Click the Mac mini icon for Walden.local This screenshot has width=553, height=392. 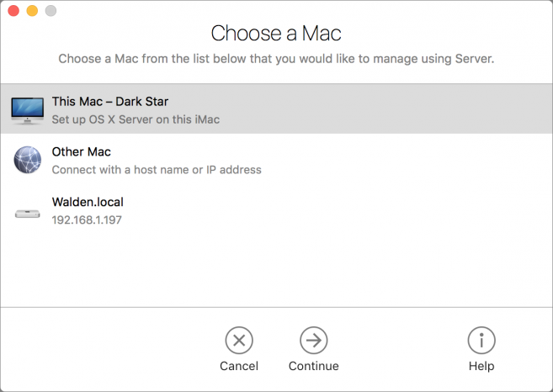click(27, 211)
